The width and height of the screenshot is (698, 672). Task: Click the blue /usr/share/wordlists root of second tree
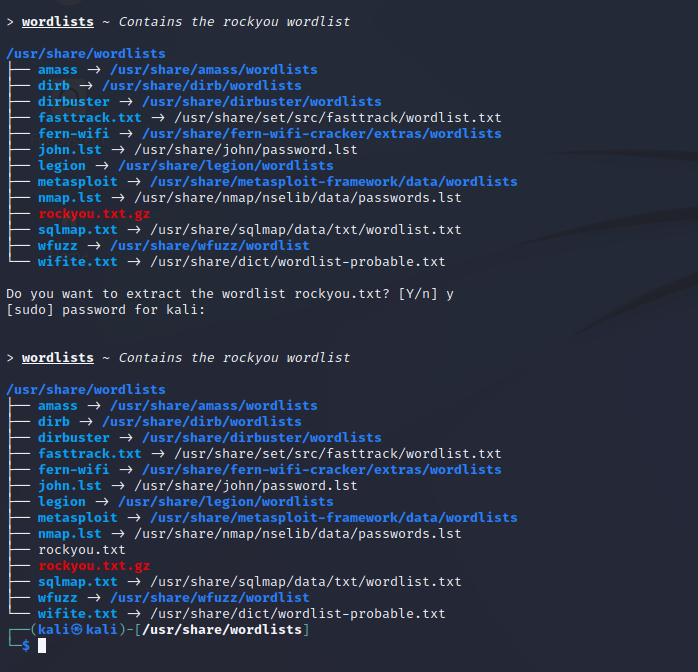86,390
